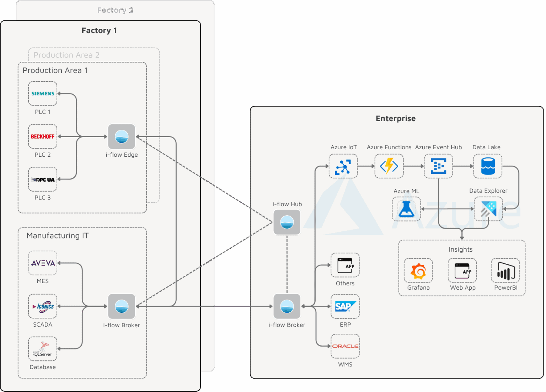546x392 pixels.
Task: Select the Siemens PLC 1 node
Action: coord(42,93)
